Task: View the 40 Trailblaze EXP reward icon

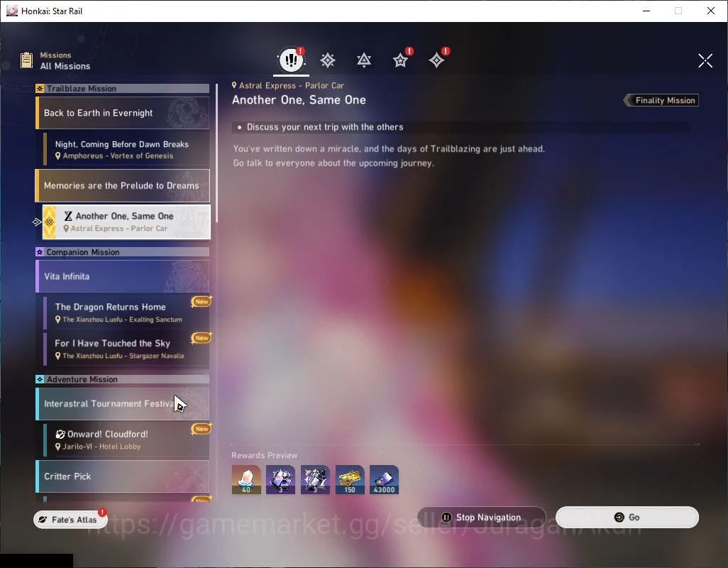Action: coord(246,479)
